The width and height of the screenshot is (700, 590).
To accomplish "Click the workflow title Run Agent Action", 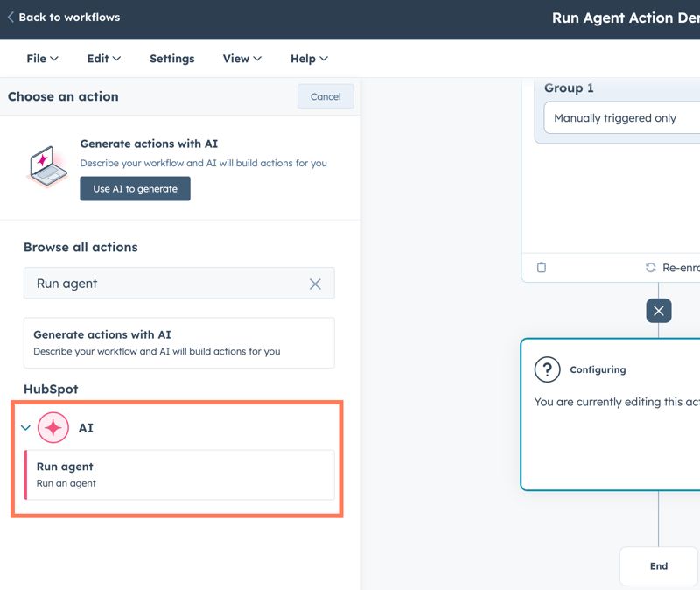I will 626,18.
